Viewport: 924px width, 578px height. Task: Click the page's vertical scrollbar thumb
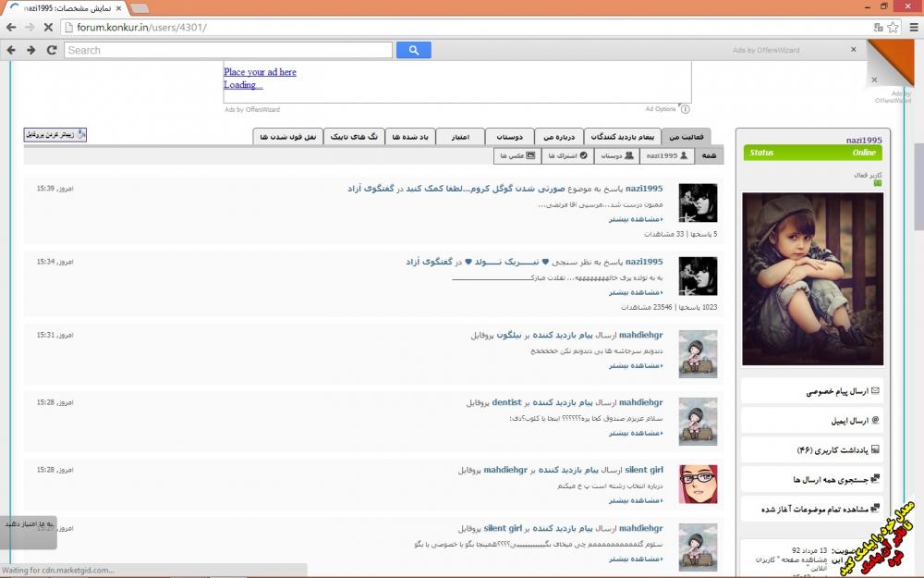click(x=918, y=187)
